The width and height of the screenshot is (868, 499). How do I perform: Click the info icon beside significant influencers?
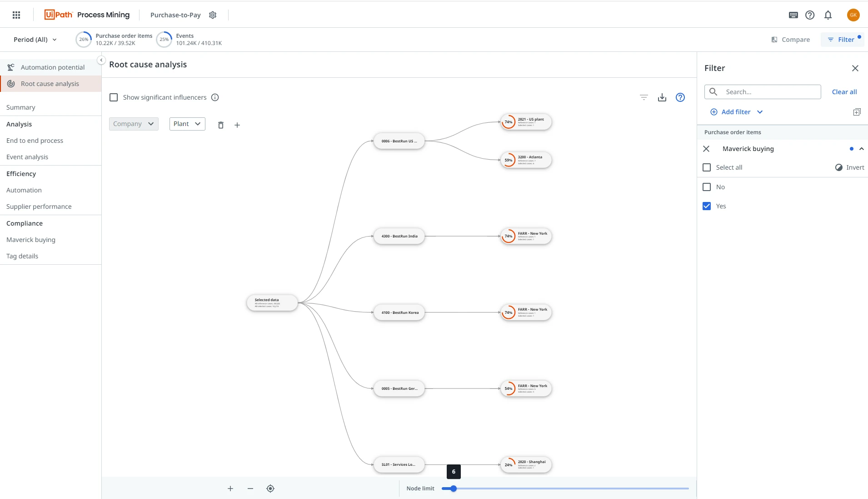point(215,97)
